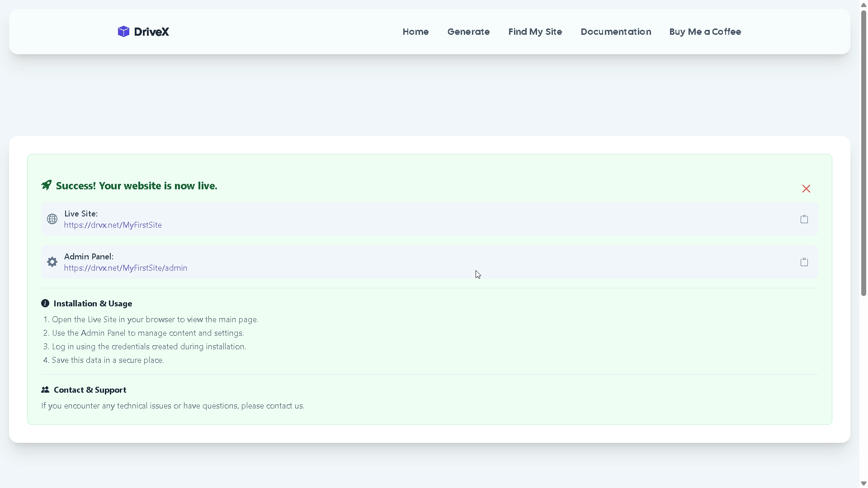This screenshot has width=868, height=488.
Task: Click the scrollbar up arrow
Action: coord(863,5)
